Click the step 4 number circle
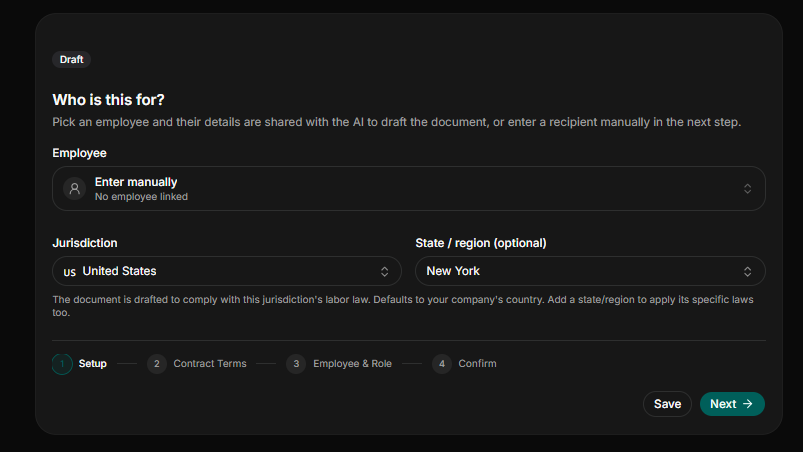 [442, 364]
